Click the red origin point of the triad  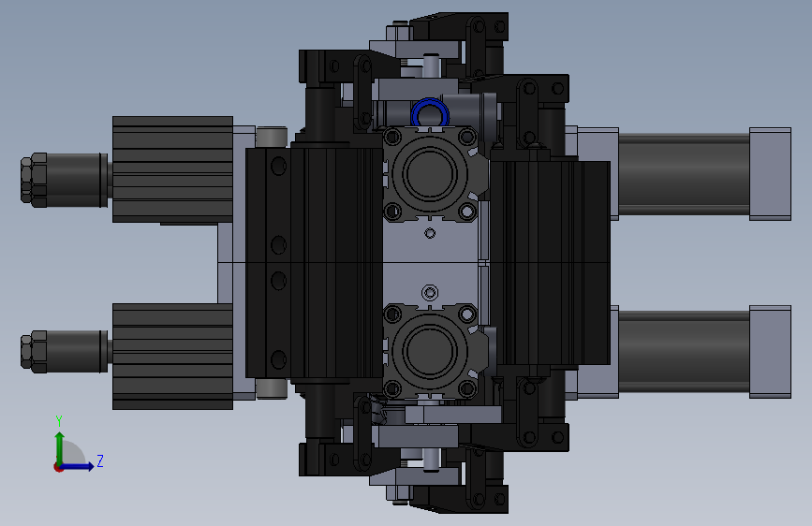[57, 467]
